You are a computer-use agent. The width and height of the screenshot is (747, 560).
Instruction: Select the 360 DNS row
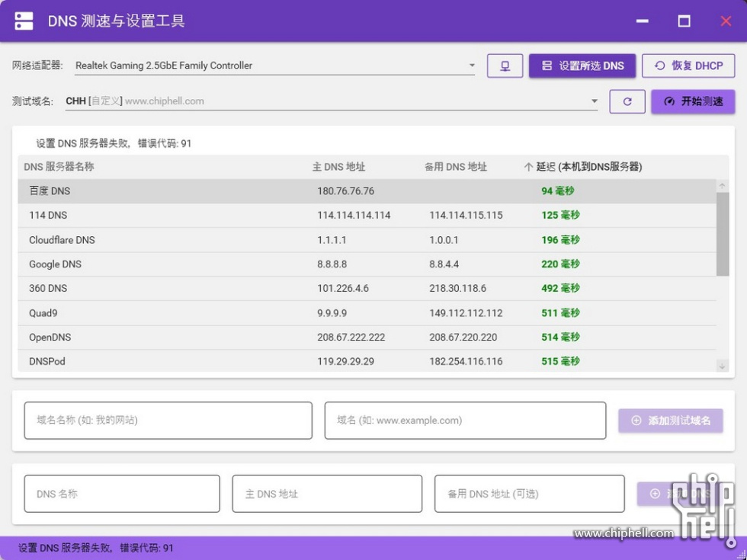click(367, 289)
